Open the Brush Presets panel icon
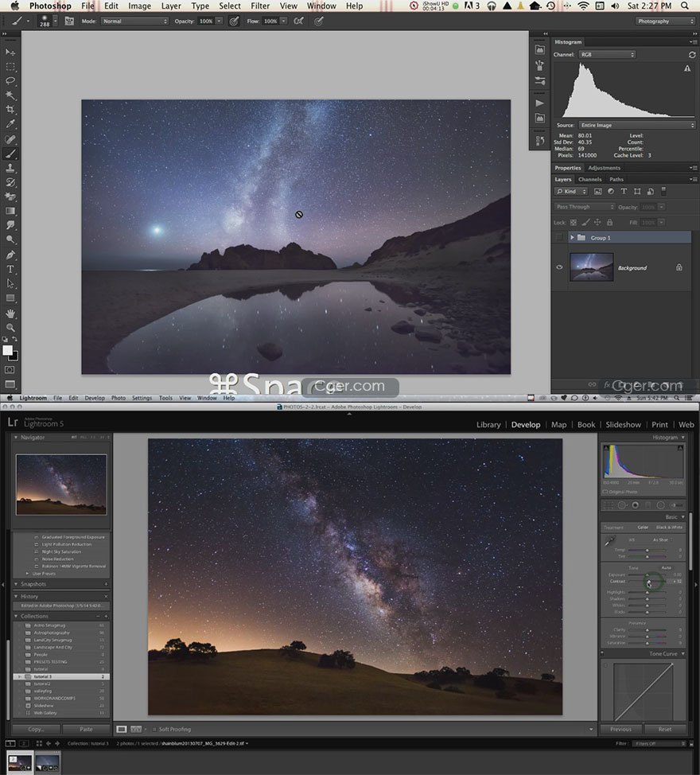700x775 pixels. [540, 80]
